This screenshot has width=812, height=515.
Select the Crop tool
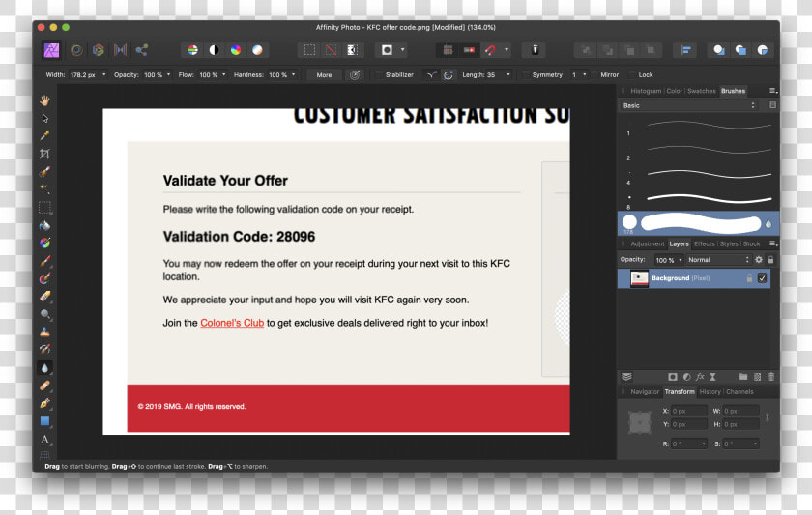tap(45, 154)
